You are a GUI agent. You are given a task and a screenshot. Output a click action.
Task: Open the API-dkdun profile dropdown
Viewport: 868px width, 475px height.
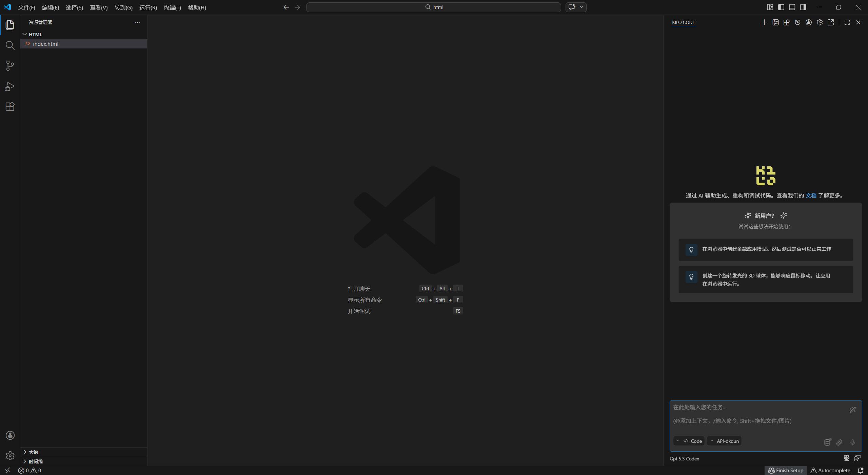pyautogui.click(x=724, y=441)
